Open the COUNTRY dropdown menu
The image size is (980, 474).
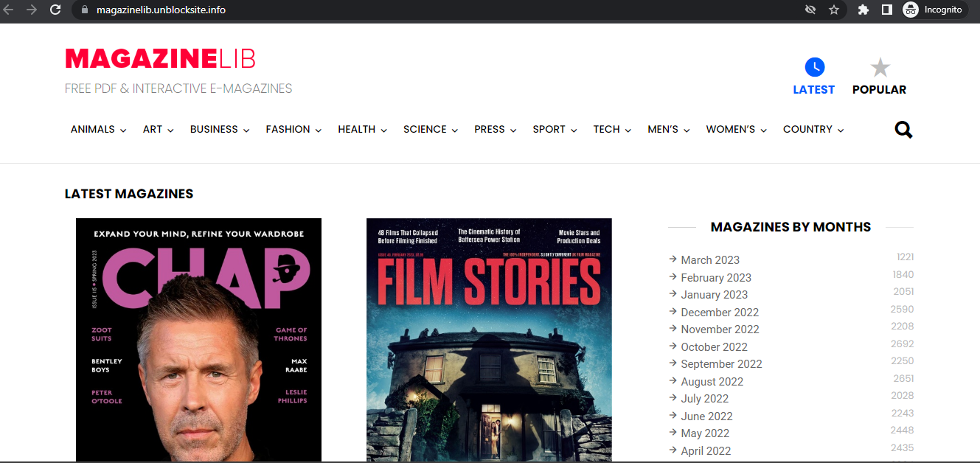tap(807, 129)
